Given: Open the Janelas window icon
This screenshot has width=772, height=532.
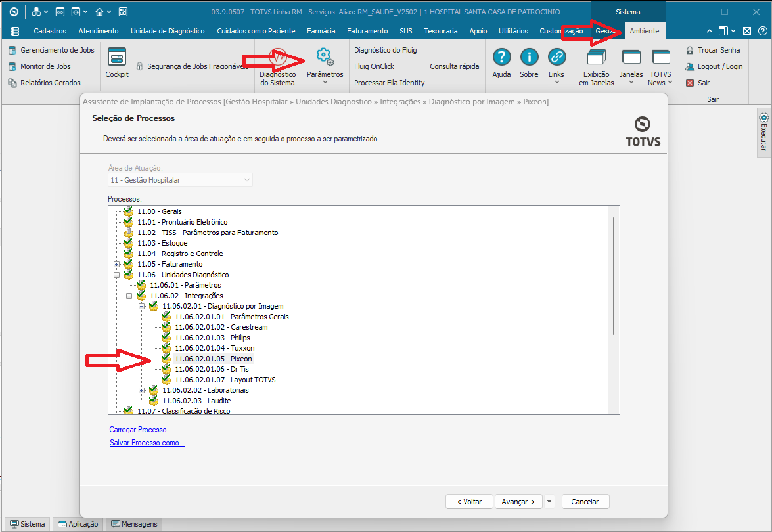Looking at the screenshot, I should coord(631,57).
